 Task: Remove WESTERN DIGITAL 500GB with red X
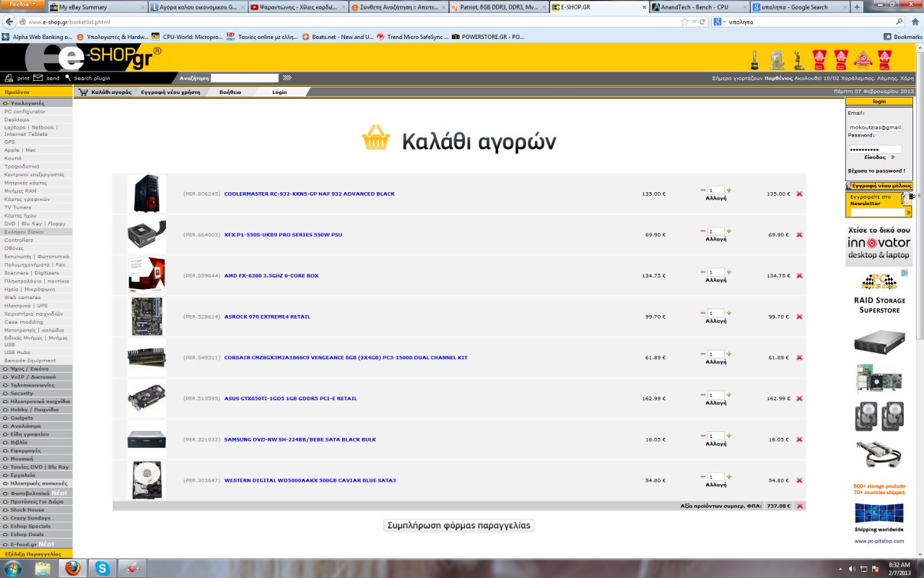799,480
